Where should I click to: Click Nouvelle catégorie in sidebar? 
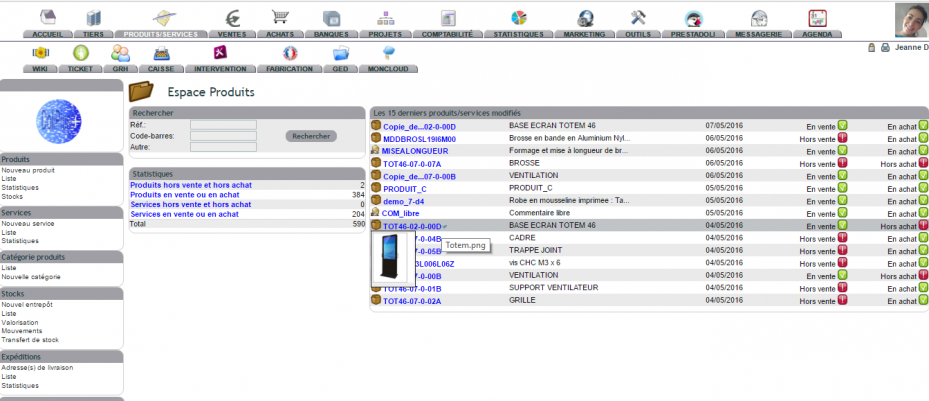coord(31,277)
